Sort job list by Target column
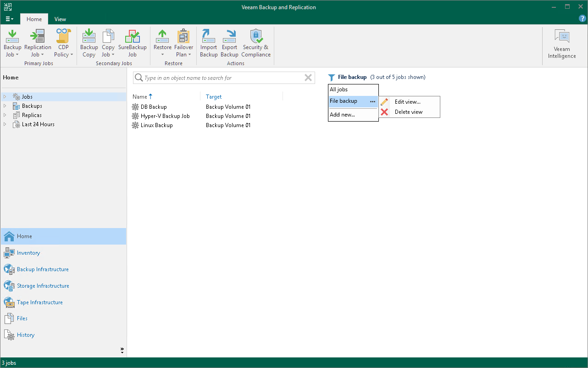The width and height of the screenshot is (588, 368). pos(214,97)
